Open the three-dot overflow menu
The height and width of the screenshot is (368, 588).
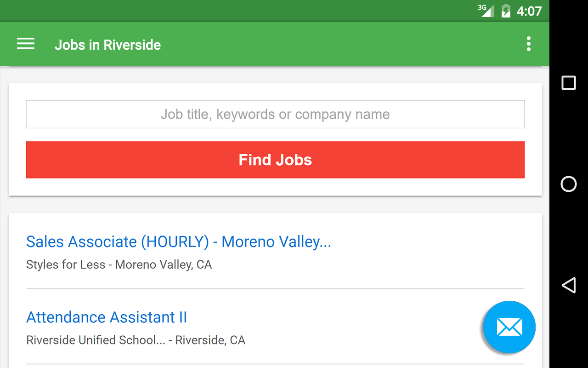tap(529, 44)
